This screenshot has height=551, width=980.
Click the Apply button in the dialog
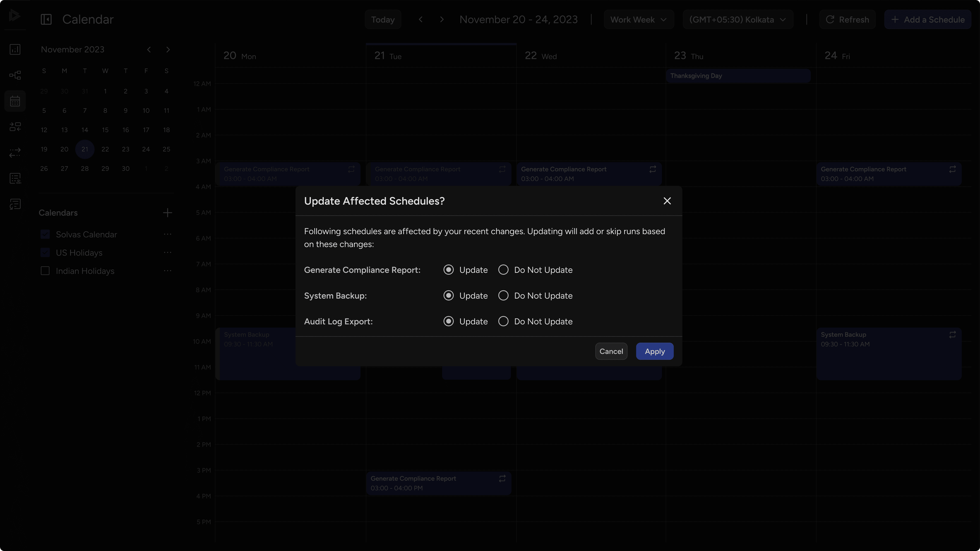pyautogui.click(x=654, y=351)
